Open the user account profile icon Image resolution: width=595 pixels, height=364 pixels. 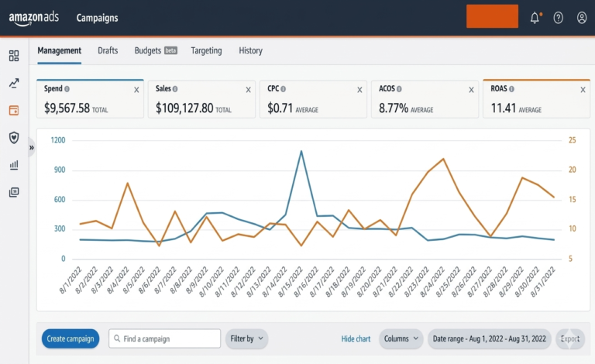coord(582,18)
